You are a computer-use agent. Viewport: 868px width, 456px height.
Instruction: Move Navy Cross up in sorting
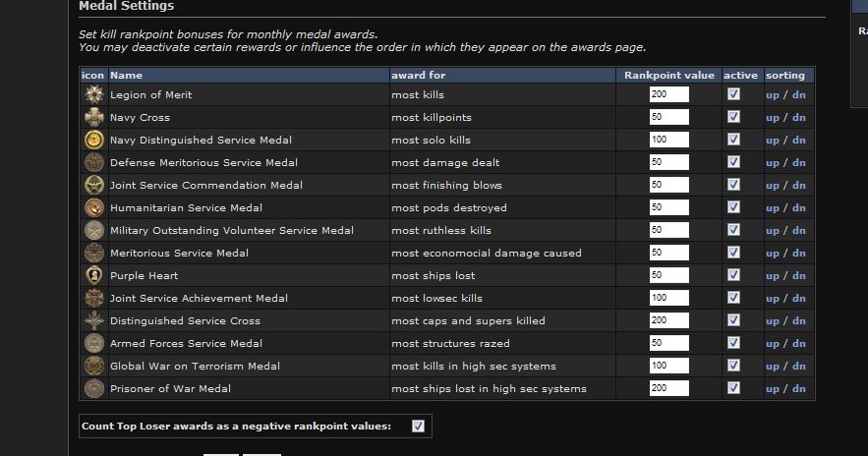[772, 117]
